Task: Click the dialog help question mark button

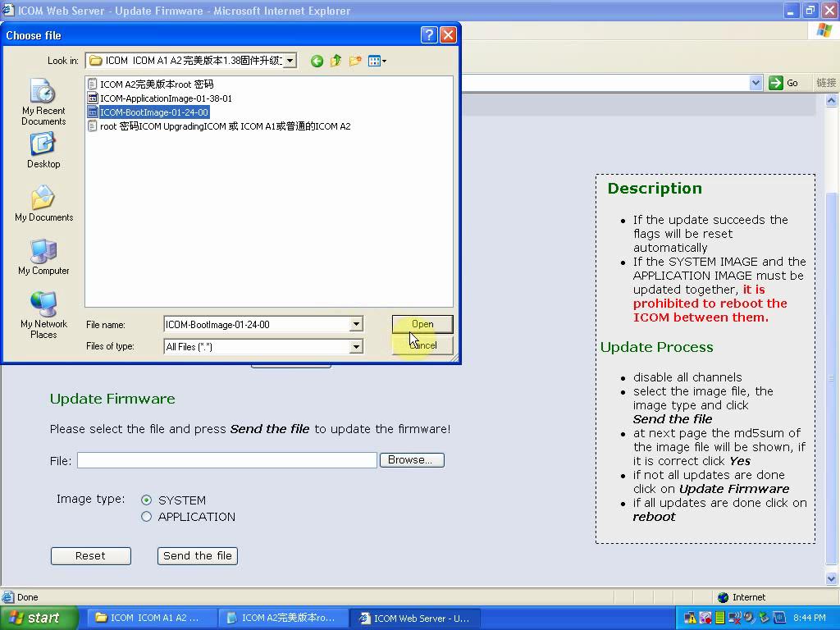Action: click(x=428, y=35)
